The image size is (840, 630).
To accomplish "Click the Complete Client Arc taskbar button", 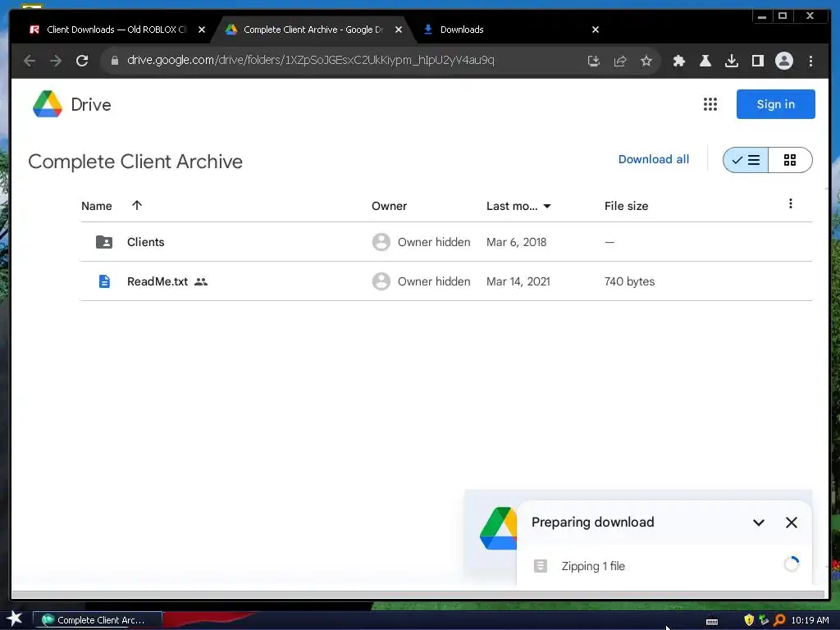I will (x=98, y=620).
